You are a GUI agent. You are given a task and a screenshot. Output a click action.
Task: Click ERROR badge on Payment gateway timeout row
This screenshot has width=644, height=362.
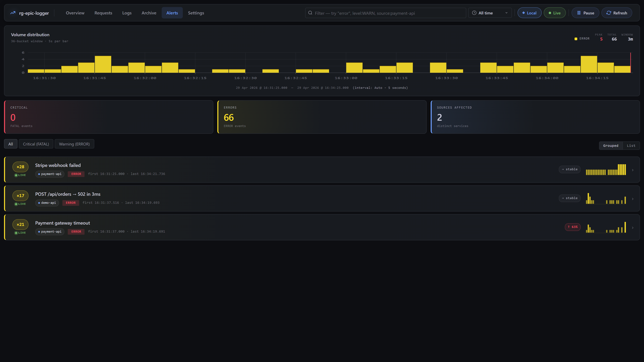(76, 232)
